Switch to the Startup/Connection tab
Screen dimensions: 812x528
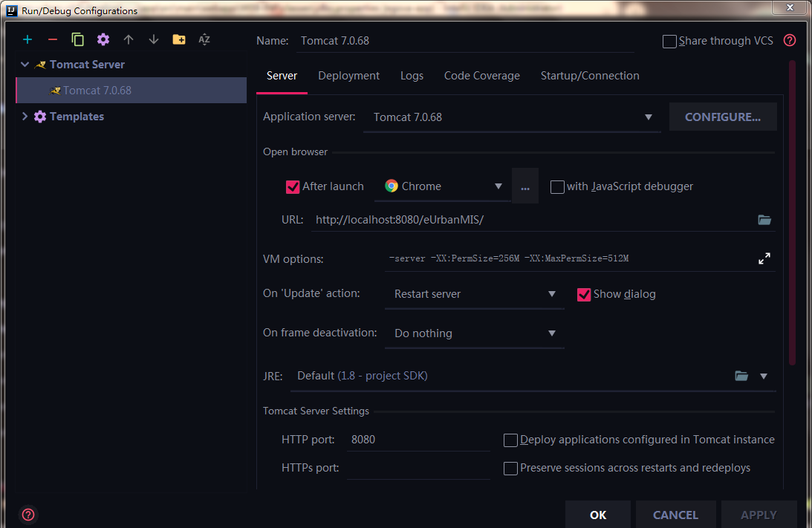point(590,76)
